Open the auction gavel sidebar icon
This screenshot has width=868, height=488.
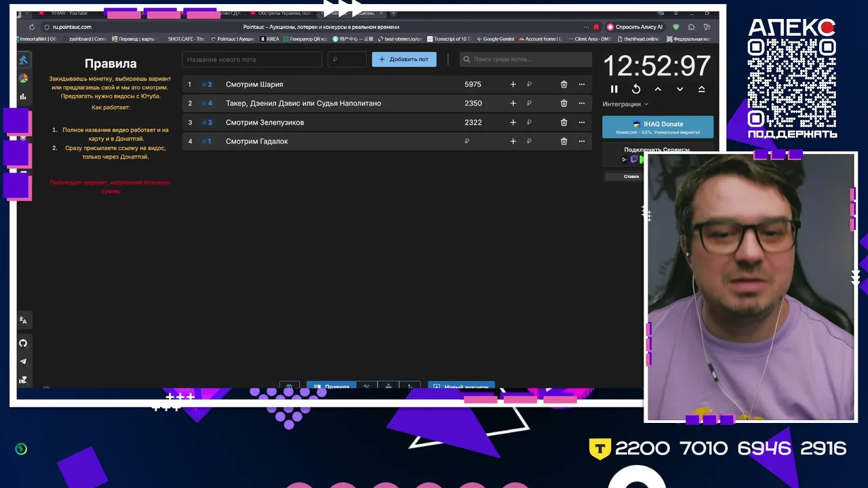(23, 60)
